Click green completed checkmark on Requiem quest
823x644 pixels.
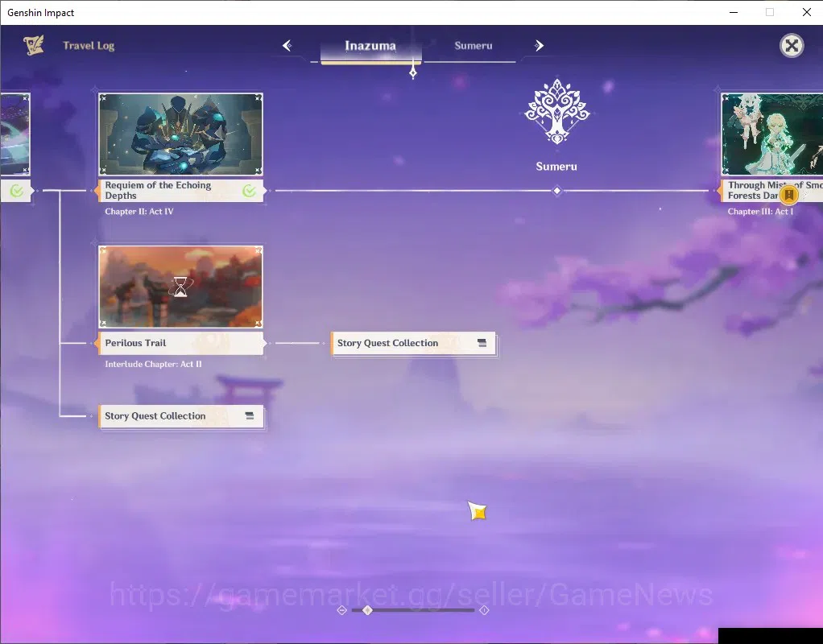tap(250, 191)
